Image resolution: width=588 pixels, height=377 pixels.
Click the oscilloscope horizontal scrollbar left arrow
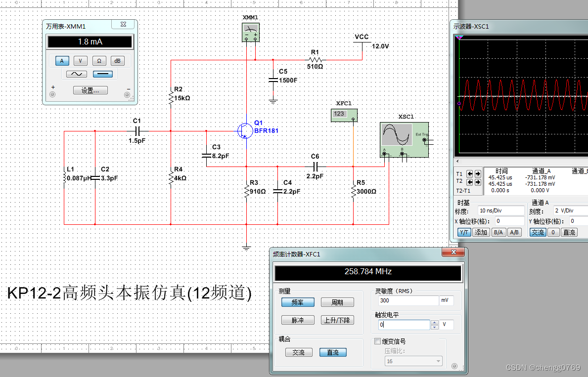457,161
